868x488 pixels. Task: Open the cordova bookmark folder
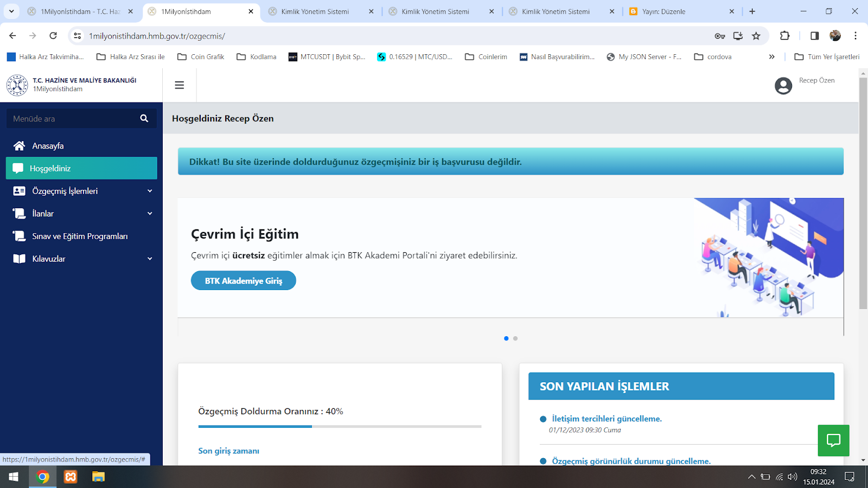click(713, 57)
